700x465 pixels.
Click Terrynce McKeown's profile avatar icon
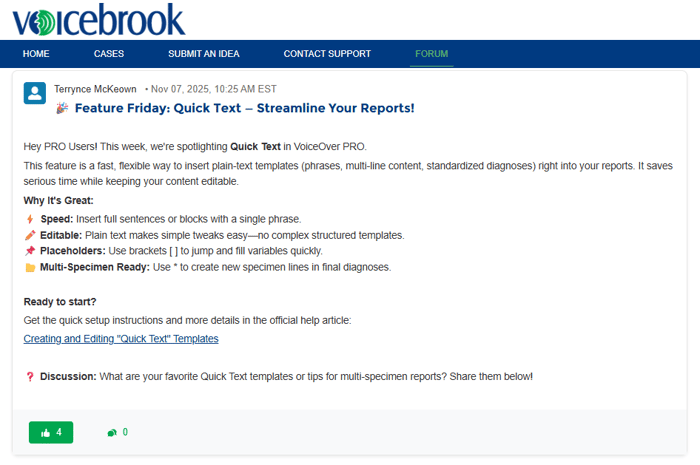click(x=35, y=94)
